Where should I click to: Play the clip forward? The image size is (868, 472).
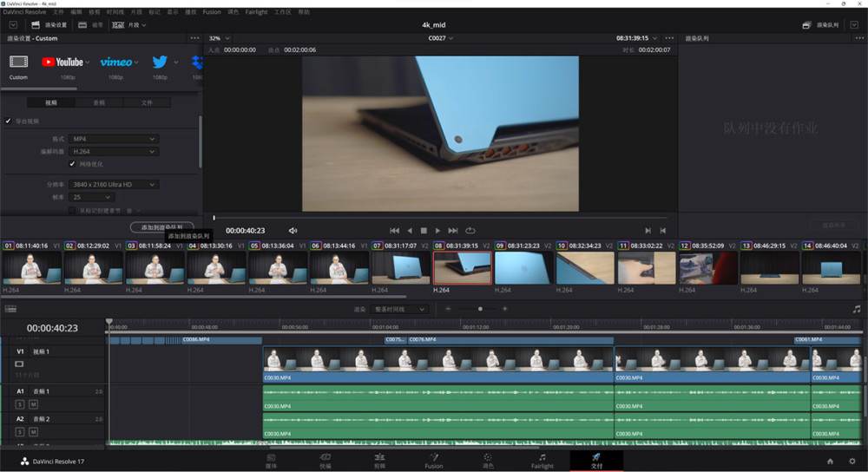pos(437,231)
